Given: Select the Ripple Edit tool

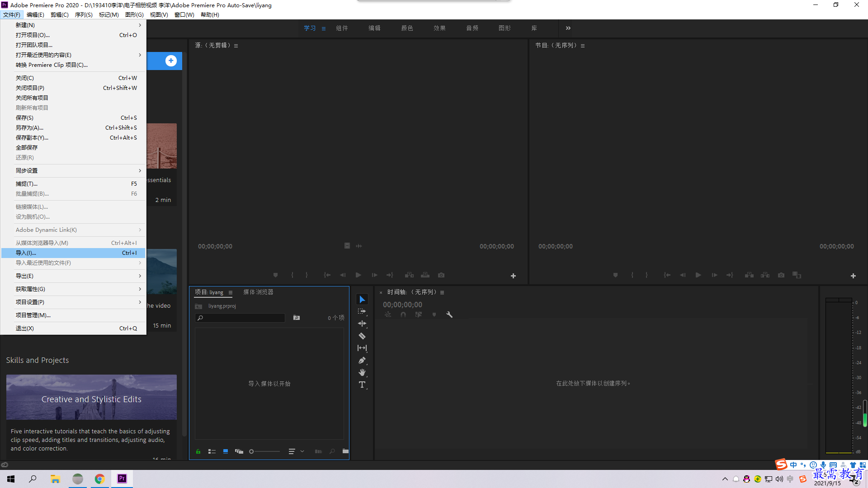Looking at the screenshot, I should 362,324.
